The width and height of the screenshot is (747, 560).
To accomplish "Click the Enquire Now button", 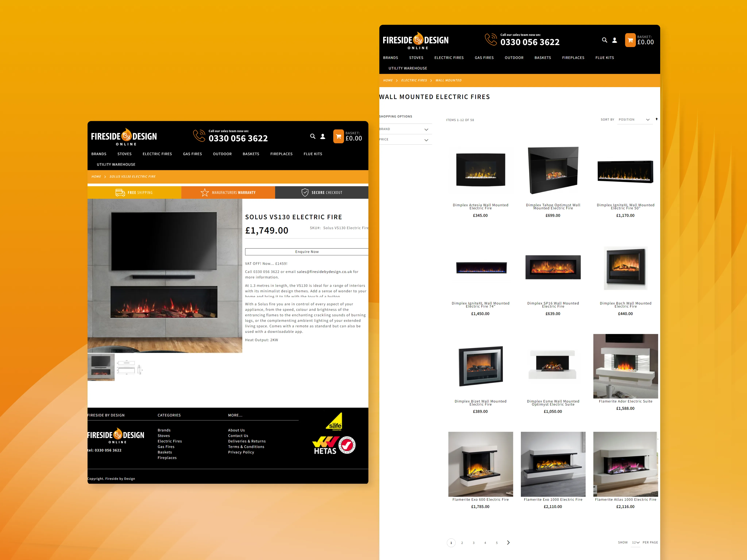I will click(306, 252).
